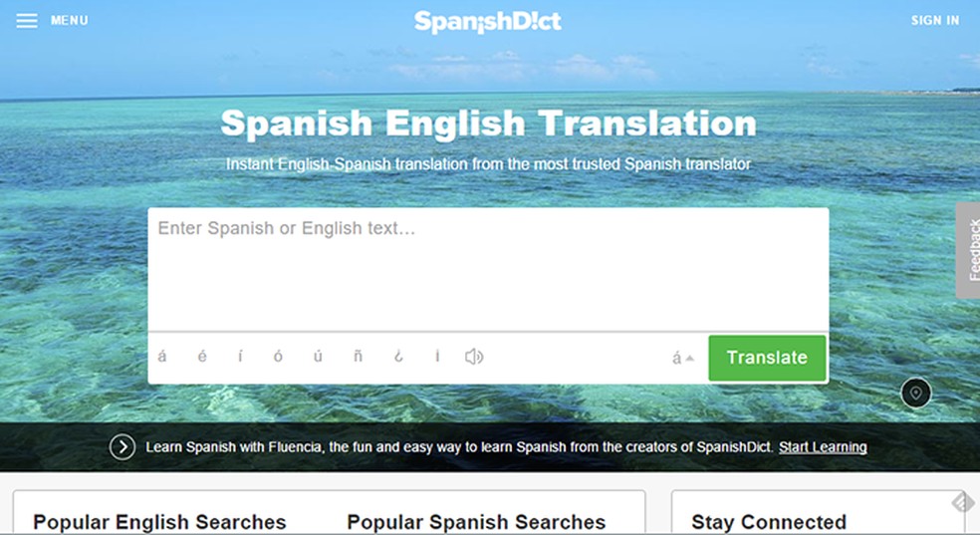
Task: Click the MENU label
Action: coord(70,21)
